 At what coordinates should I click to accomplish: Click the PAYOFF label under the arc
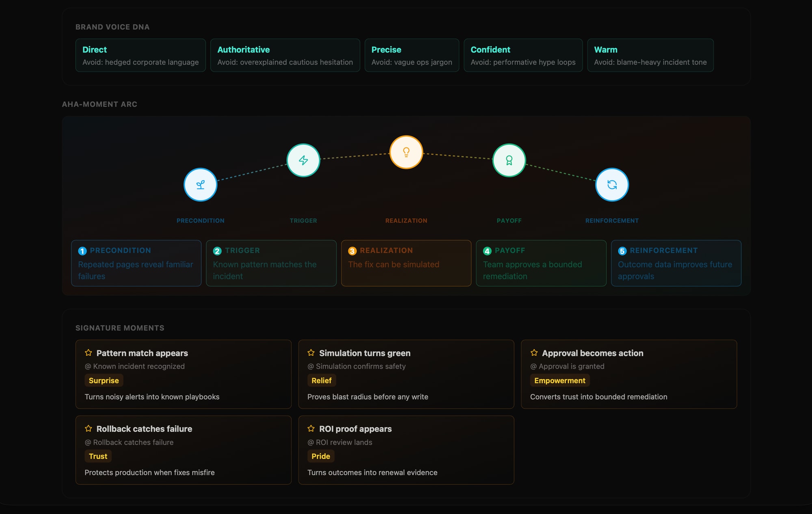point(509,220)
